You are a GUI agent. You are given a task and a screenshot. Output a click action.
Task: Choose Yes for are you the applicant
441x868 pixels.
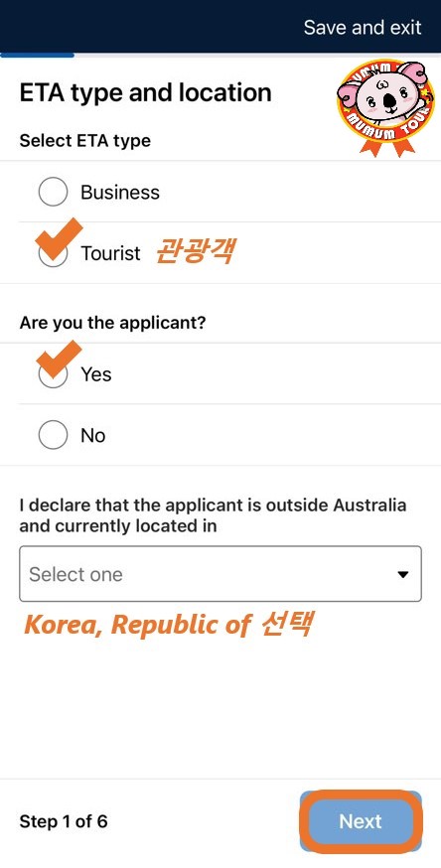tap(53, 374)
